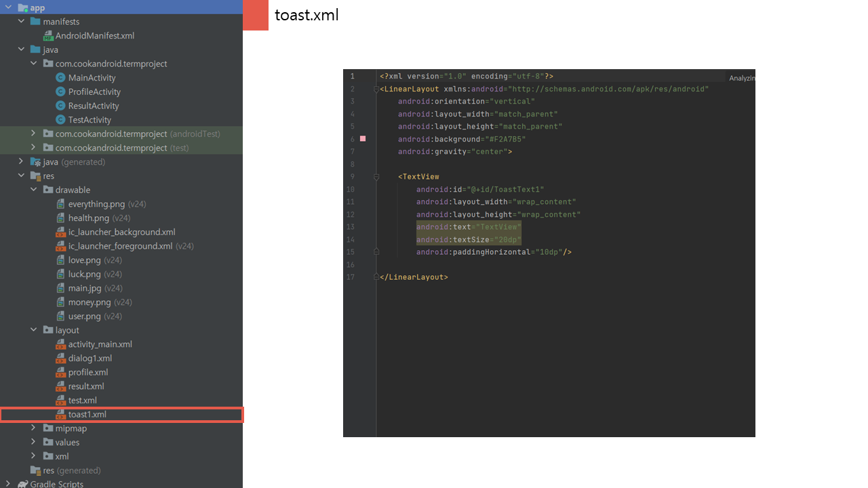
Task: Click the android:gravity="center" line
Action: (455, 152)
